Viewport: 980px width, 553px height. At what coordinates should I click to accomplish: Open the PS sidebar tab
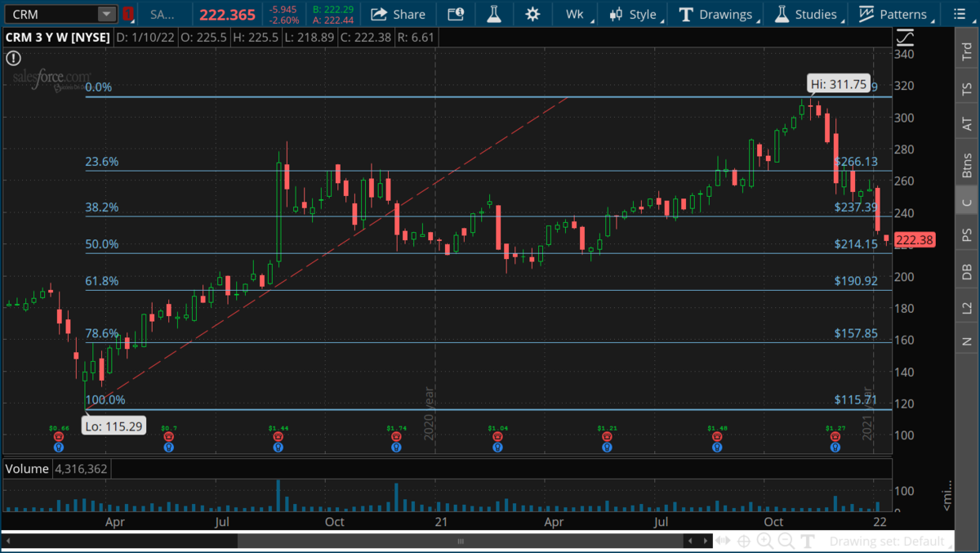967,235
